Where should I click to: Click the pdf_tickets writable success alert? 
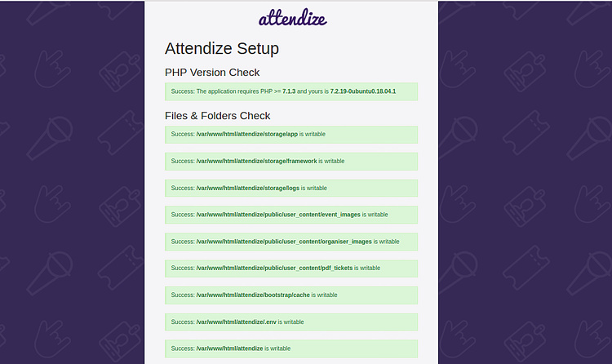click(x=290, y=268)
